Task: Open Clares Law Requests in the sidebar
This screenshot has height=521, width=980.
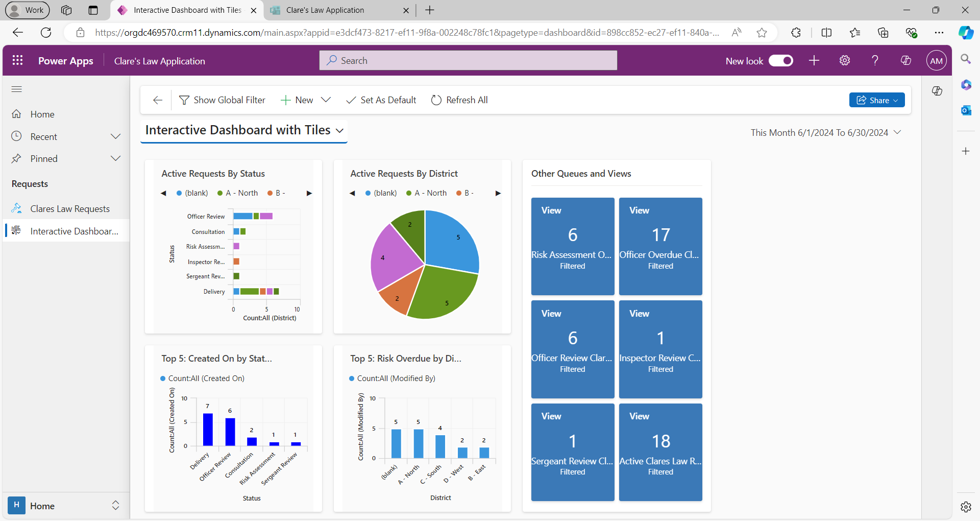Action: 70,209
